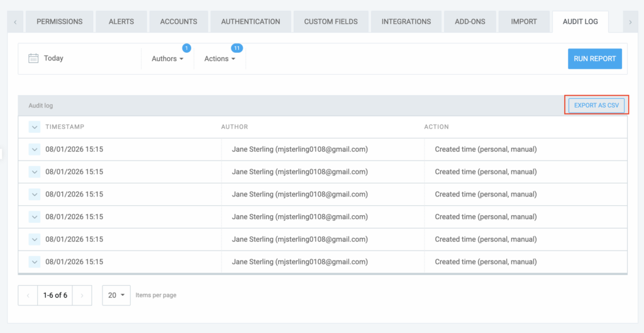Open the Authors filter dropdown
The width and height of the screenshot is (644, 333).
(167, 59)
